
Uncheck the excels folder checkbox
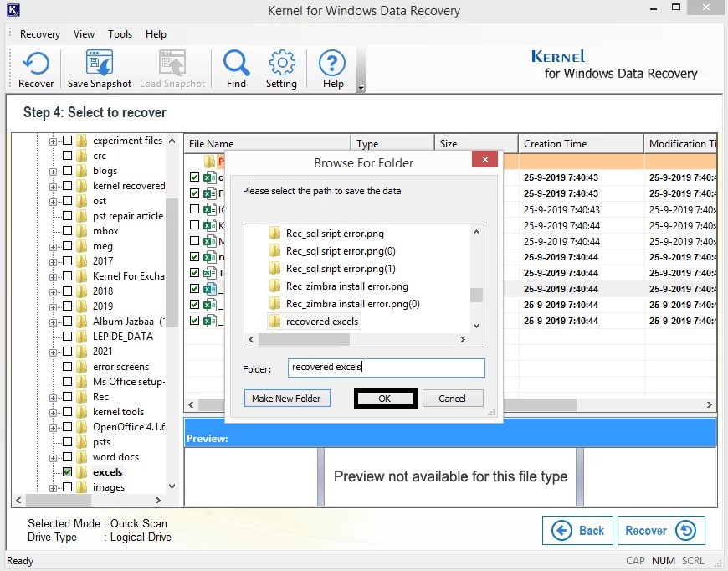coord(68,471)
